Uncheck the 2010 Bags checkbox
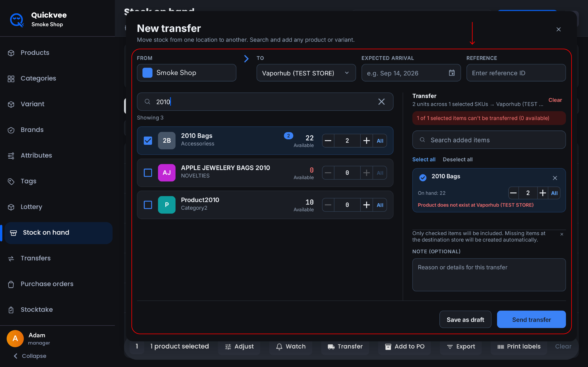The image size is (588, 367). [x=148, y=141]
